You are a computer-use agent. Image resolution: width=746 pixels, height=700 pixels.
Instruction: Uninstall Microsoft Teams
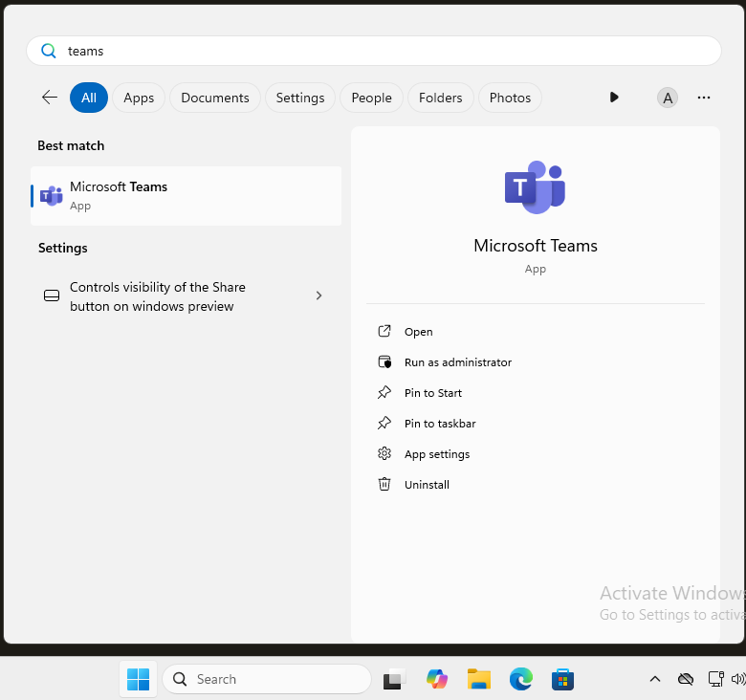(x=427, y=485)
